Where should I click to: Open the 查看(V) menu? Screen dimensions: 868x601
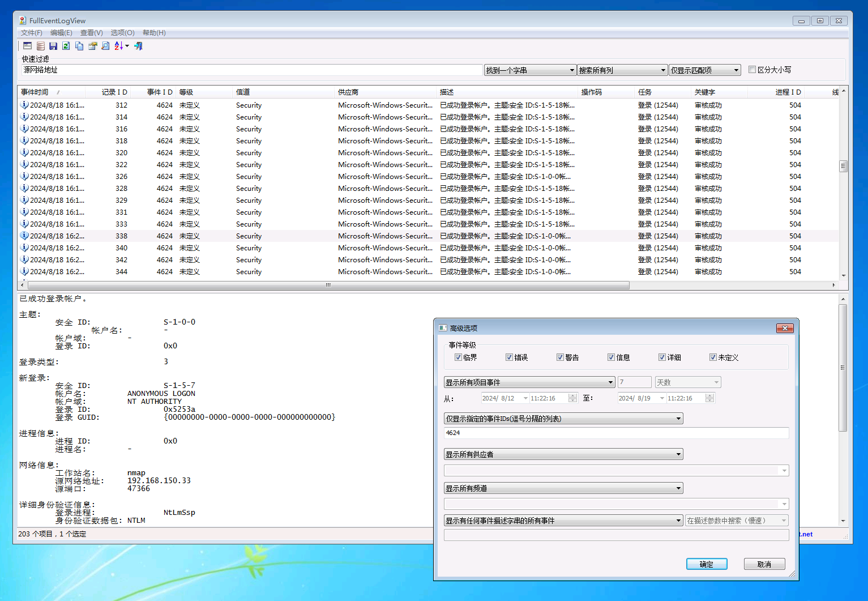click(x=92, y=33)
